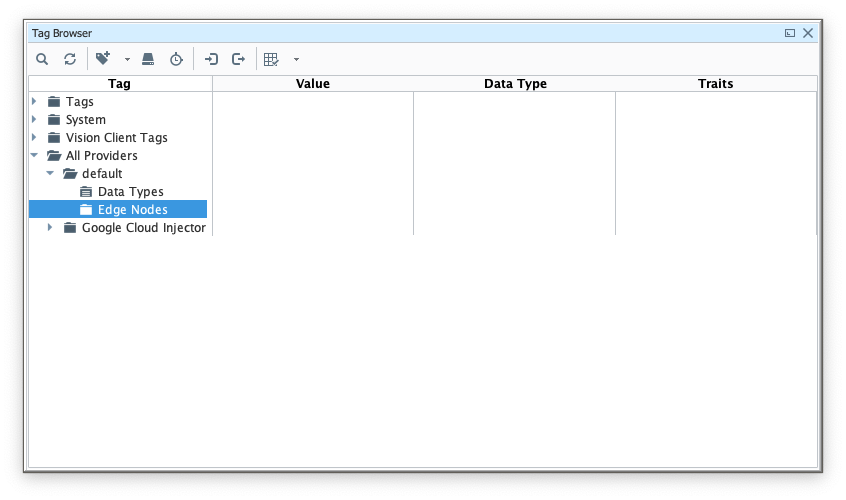
Task: Collapse the All Providers folder
Action: 34,155
